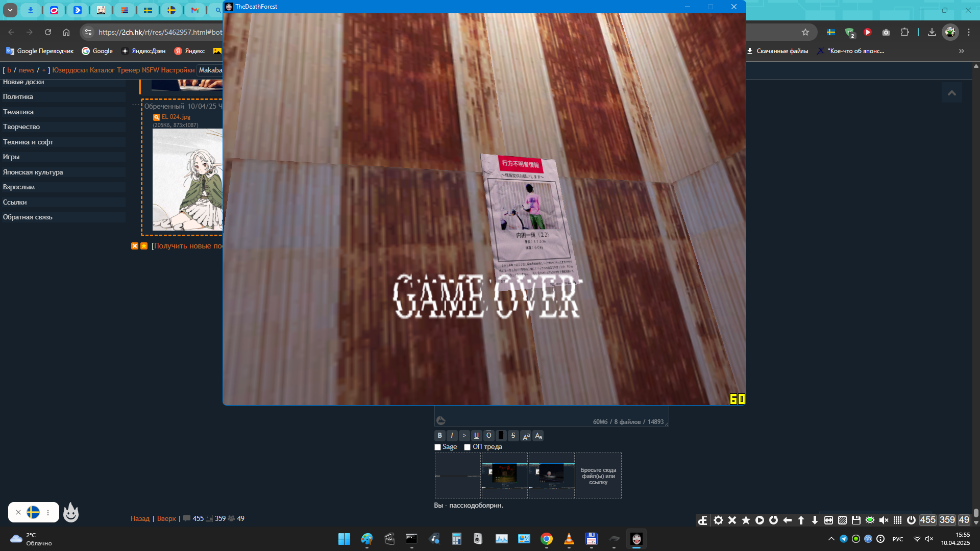Image resolution: width=980 pixels, height=551 pixels.
Task: Go back using the left arrow panel icon
Action: pos(787,520)
